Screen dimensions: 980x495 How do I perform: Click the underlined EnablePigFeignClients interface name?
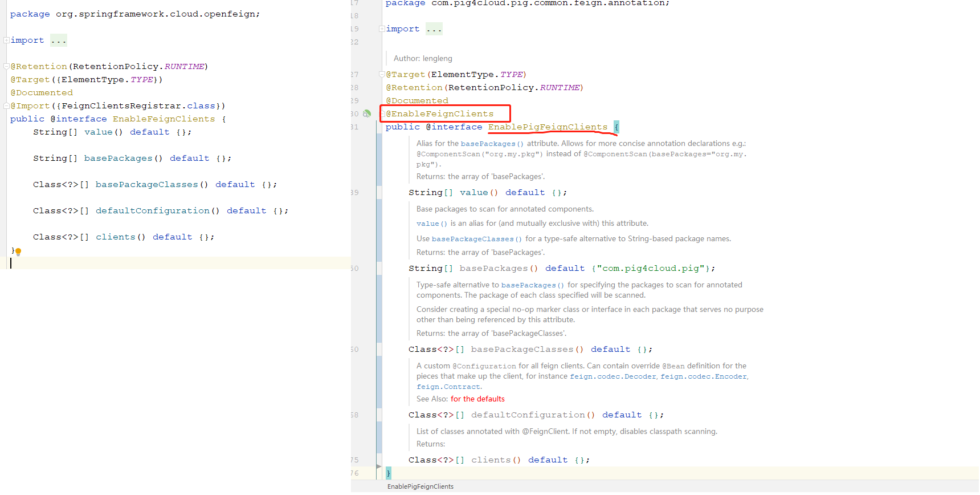[x=548, y=127]
